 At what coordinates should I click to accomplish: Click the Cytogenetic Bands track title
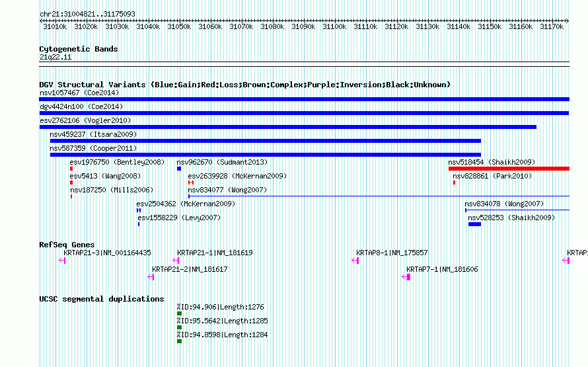click(x=79, y=49)
